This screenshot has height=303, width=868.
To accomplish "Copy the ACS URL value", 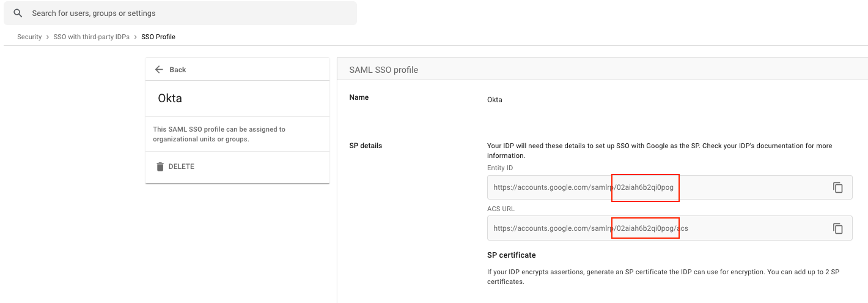I will pos(838,228).
